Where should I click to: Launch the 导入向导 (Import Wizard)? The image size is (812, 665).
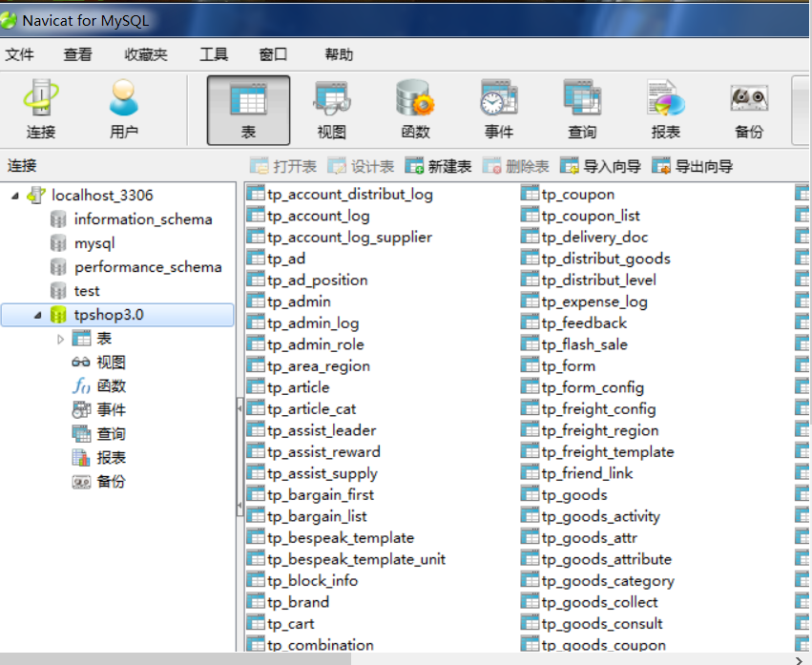[x=601, y=166]
